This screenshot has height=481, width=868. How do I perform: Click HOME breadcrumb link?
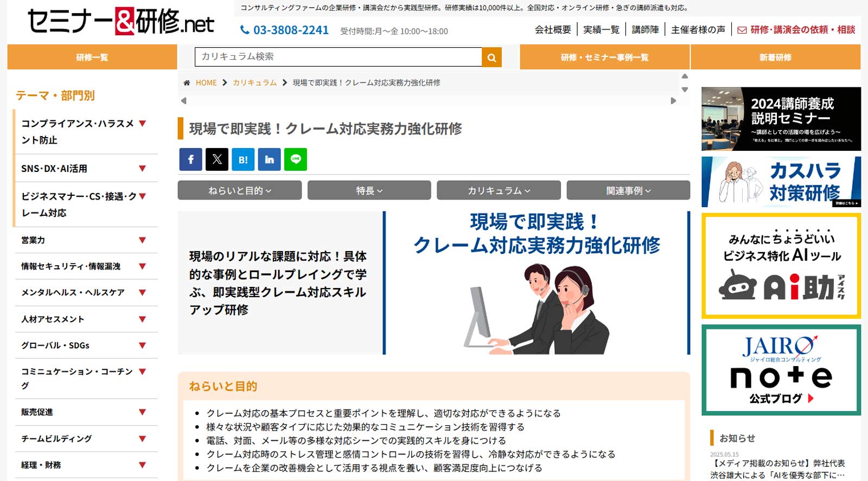click(x=206, y=83)
